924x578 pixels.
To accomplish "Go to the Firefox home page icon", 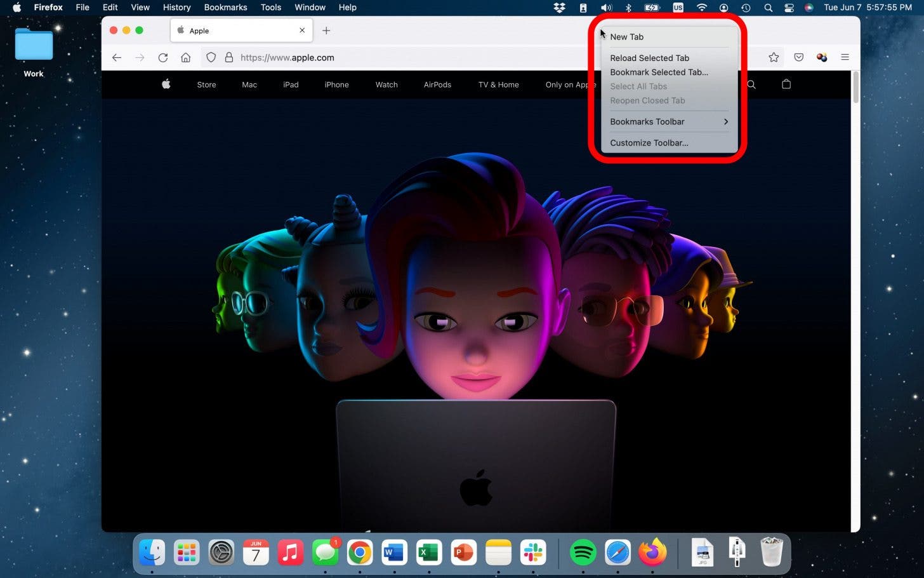I will click(x=186, y=58).
